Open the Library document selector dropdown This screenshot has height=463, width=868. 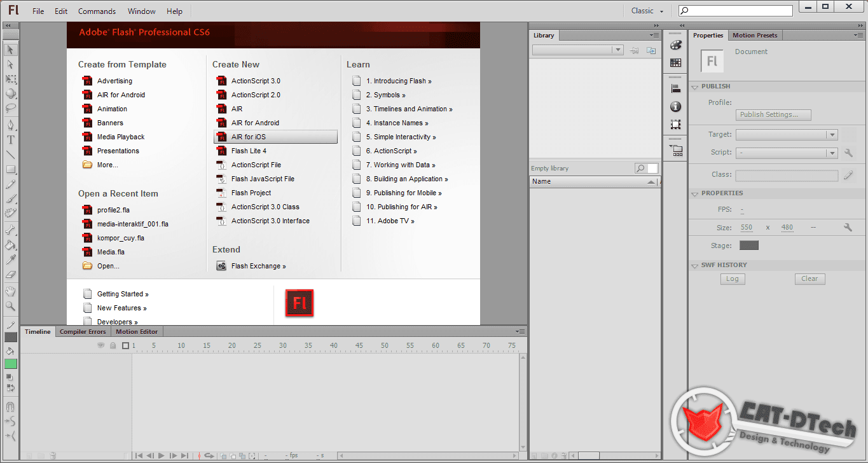(x=617, y=49)
